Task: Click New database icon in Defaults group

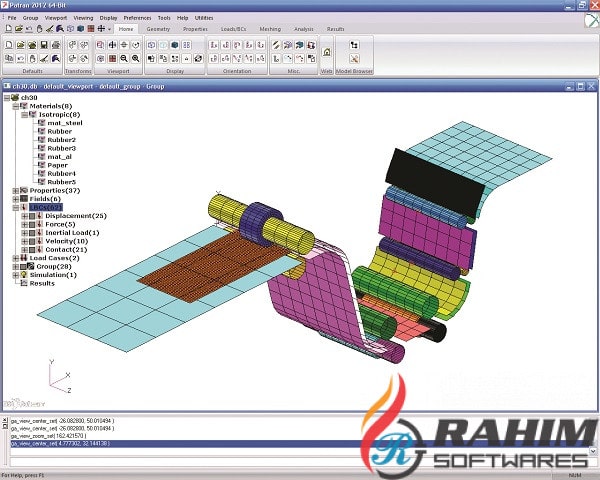Action: pos(9,45)
